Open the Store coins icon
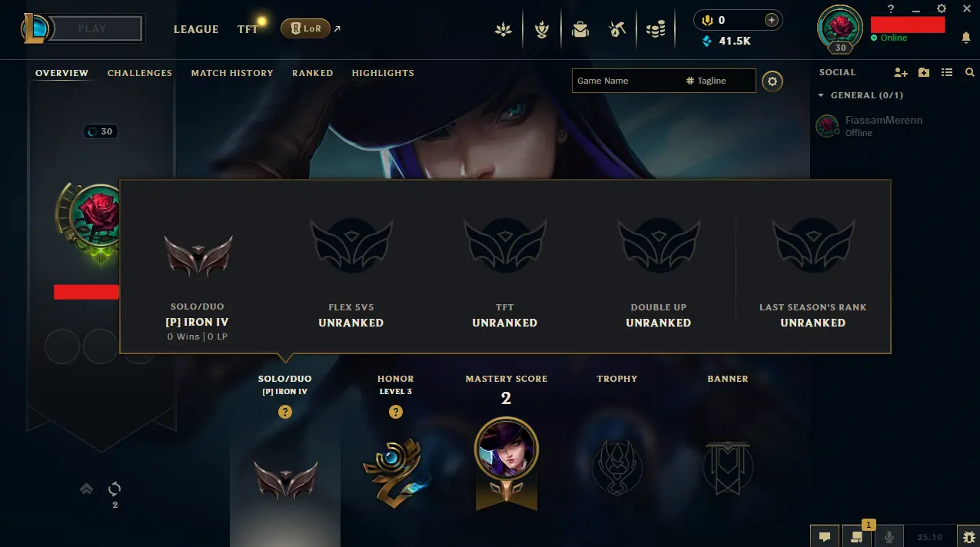 [x=655, y=30]
